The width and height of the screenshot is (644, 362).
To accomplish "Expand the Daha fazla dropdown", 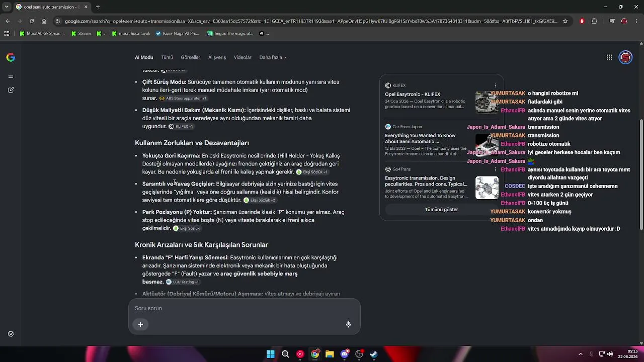I will (x=273, y=57).
